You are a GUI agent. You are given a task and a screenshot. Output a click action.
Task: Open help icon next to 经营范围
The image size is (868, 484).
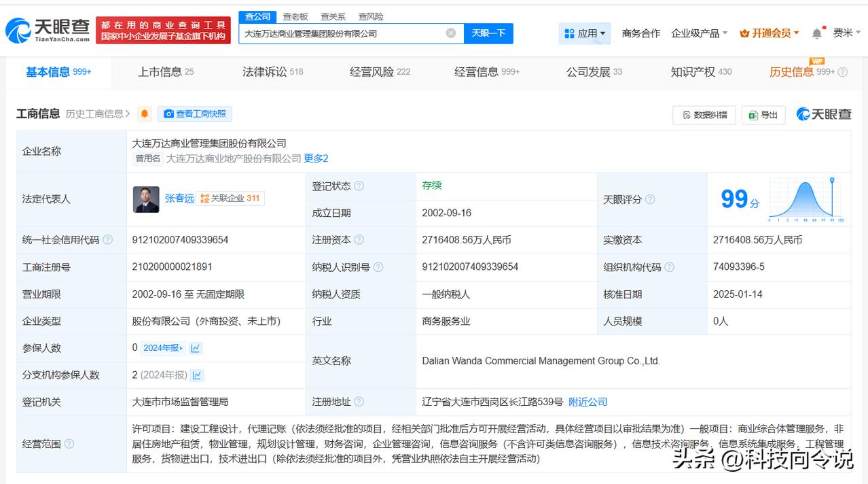69,444
